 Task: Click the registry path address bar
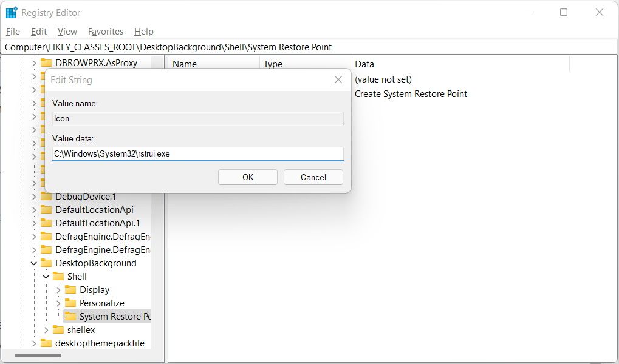point(309,47)
